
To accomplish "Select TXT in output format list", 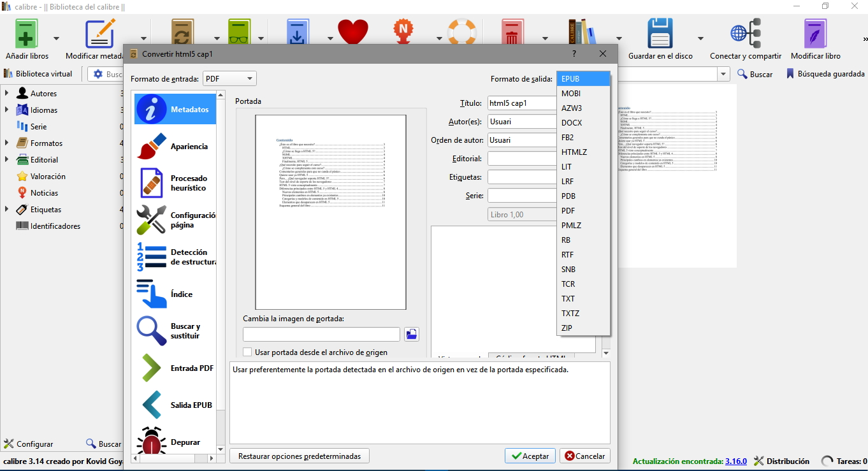I will (583, 299).
